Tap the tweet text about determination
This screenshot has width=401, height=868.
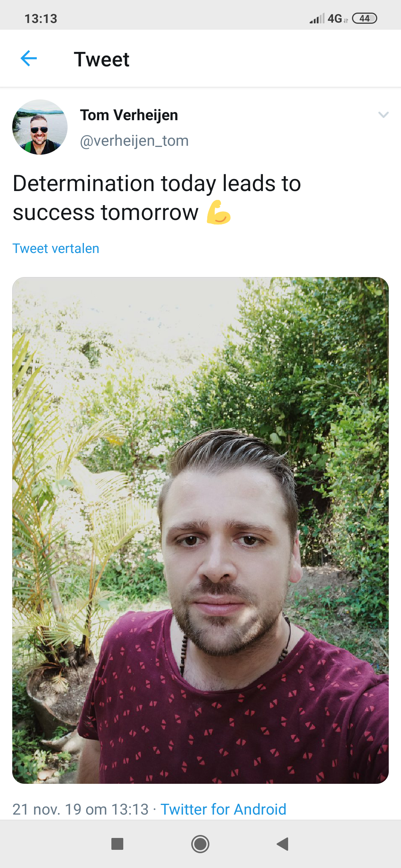[157, 198]
